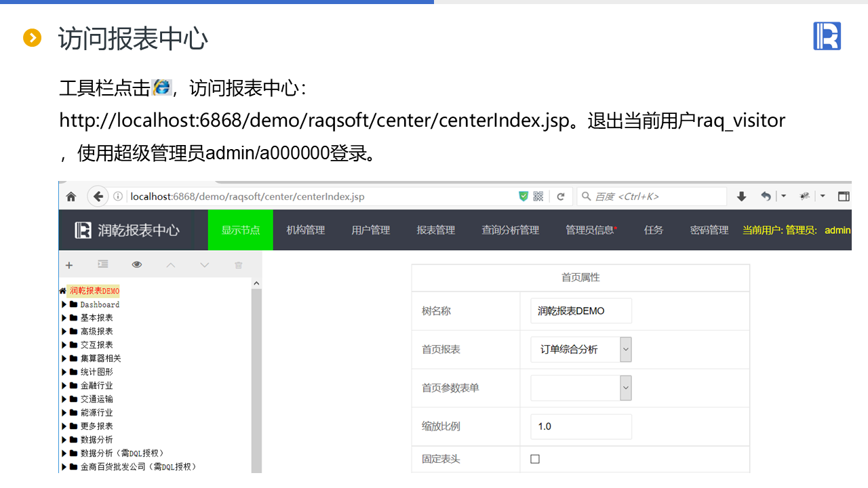Image resolution: width=868 pixels, height=488 pixels.
Task: Click the 密码管理 navigation link
Action: click(x=709, y=230)
